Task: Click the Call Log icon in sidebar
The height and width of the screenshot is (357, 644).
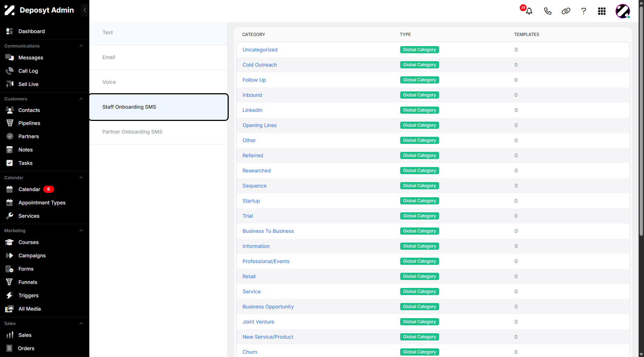Action: point(10,71)
